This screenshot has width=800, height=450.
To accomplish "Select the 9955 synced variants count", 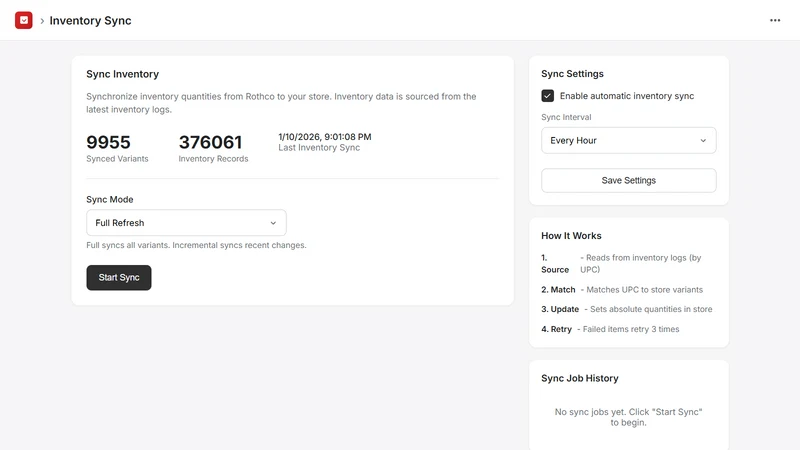I will [x=108, y=142].
